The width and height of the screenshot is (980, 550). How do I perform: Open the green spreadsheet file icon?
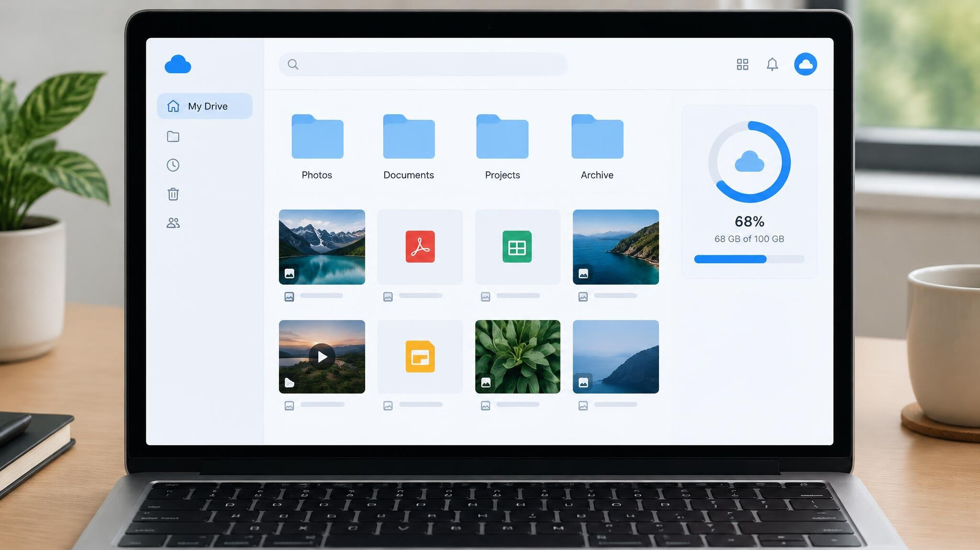(517, 247)
